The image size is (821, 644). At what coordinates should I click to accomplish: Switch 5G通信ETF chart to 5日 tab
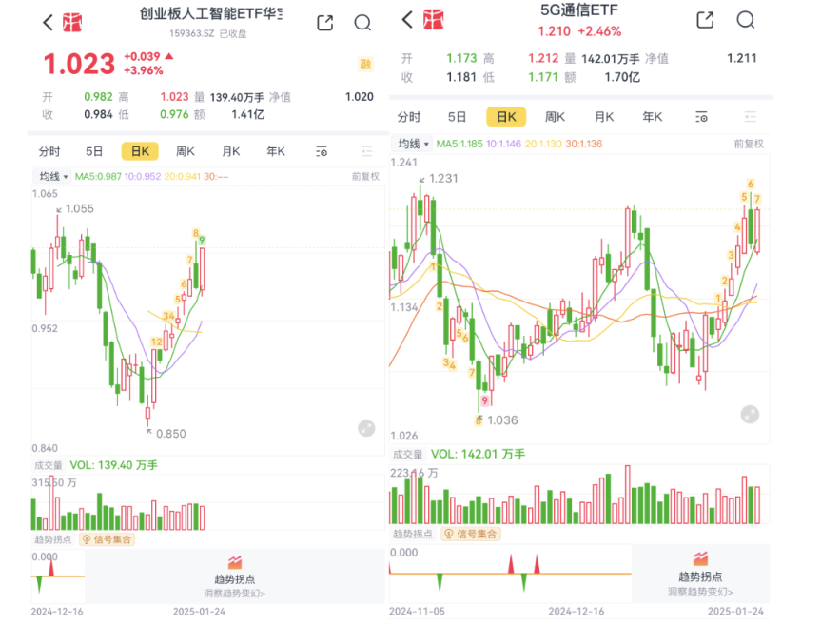[x=457, y=117]
